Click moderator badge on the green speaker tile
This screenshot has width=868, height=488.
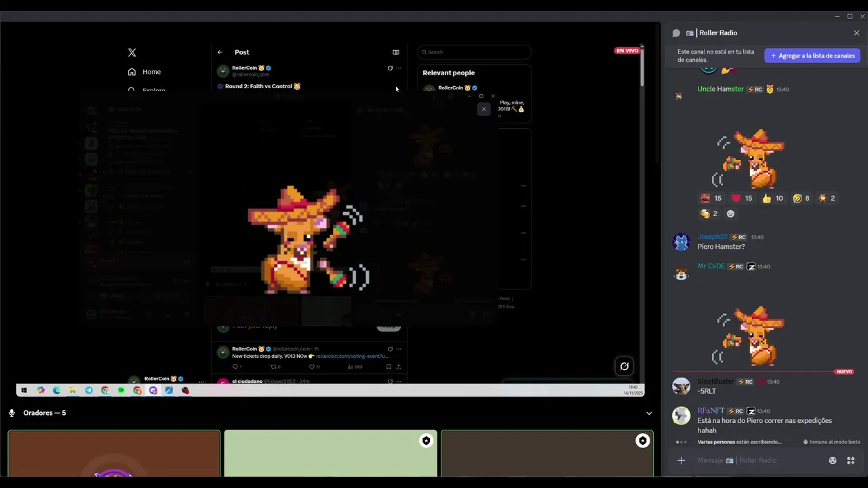click(x=426, y=441)
